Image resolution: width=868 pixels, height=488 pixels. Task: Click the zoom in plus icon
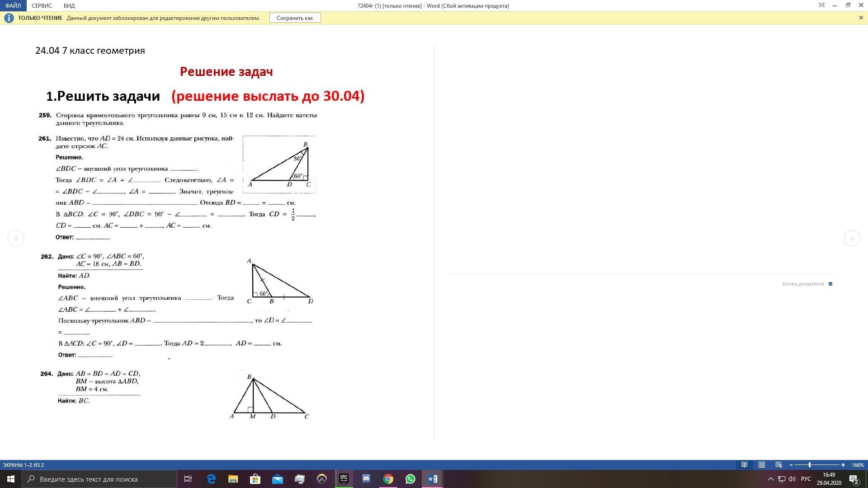[x=843, y=465]
